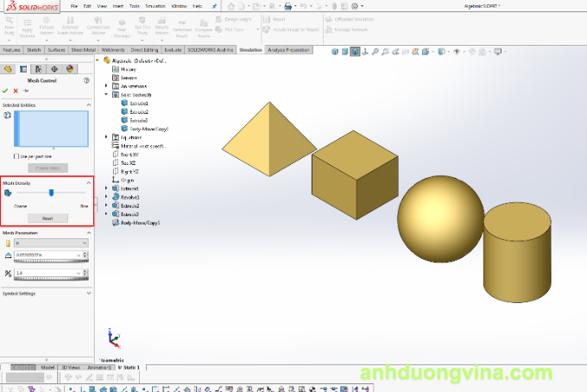Collapse the Solid Bodies folder in tree
The height and width of the screenshot is (392, 587).
[106, 94]
